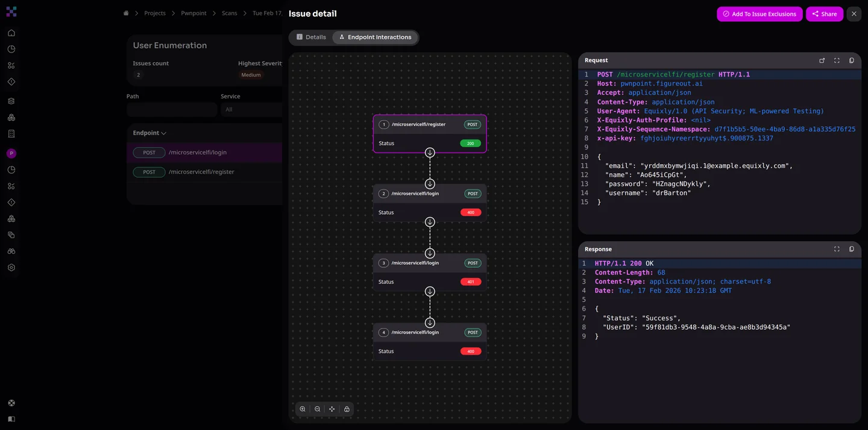868x430 pixels.
Task: Select the Endpoint Interactions tab
Action: click(375, 37)
